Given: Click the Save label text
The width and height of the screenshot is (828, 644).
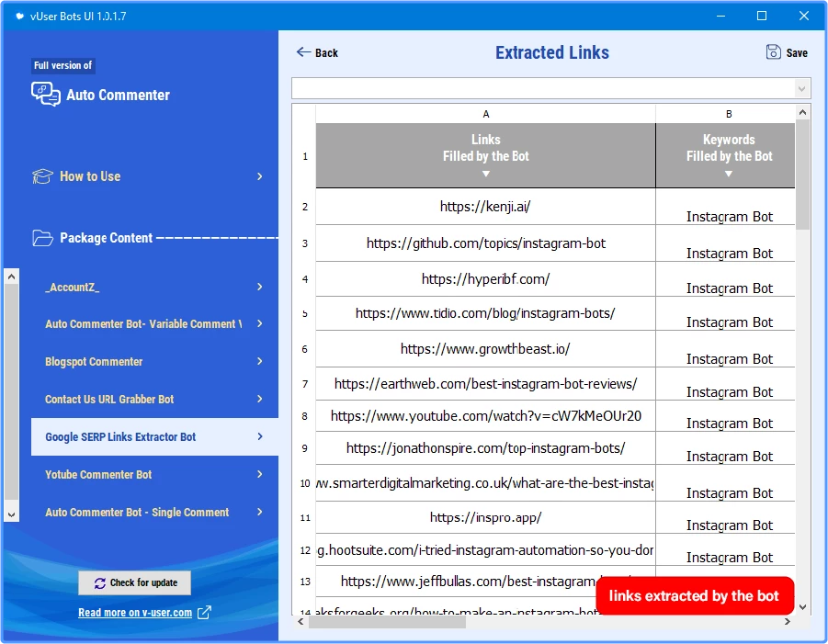Looking at the screenshot, I should 797,52.
